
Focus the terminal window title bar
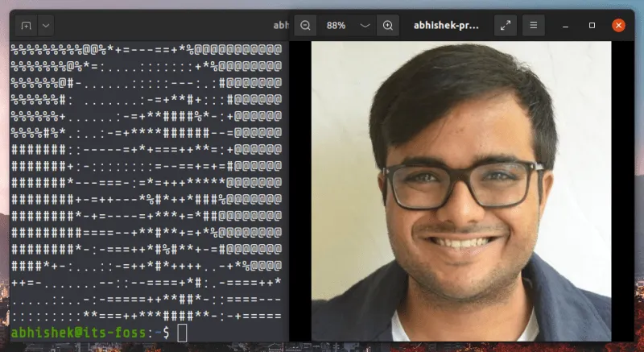coord(161,25)
